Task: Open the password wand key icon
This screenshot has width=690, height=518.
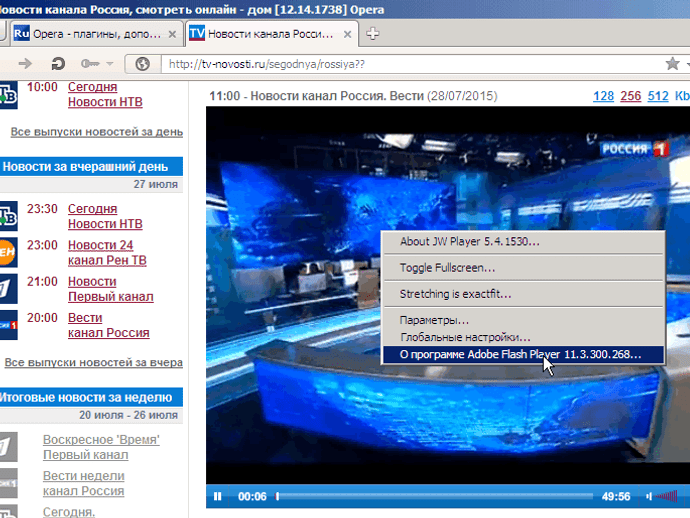Action: click(90, 64)
